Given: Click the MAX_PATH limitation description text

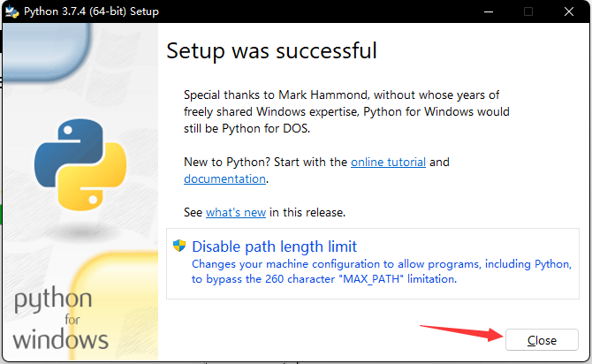Looking at the screenshot, I should click(x=323, y=278).
